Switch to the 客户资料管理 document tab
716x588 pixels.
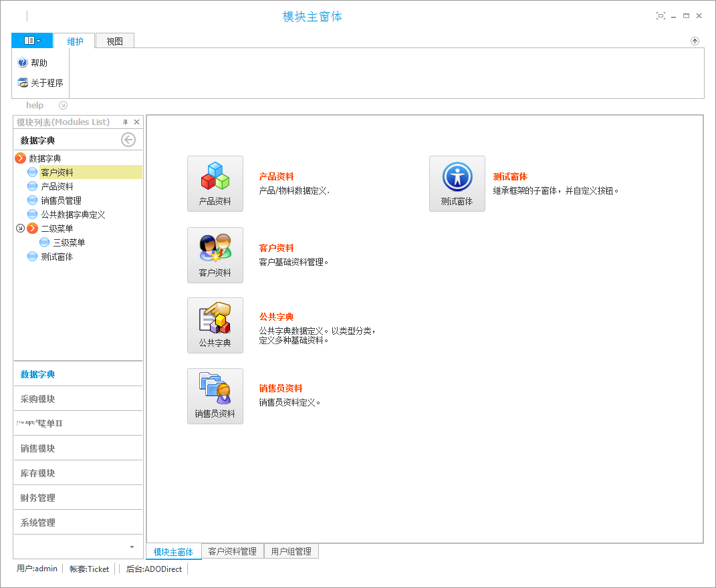233,551
